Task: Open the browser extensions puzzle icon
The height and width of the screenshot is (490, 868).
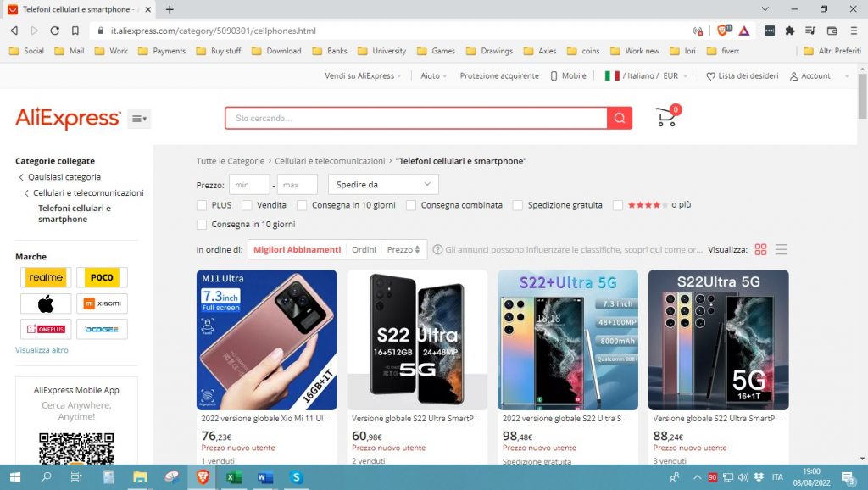Action: click(x=790, y=30)
